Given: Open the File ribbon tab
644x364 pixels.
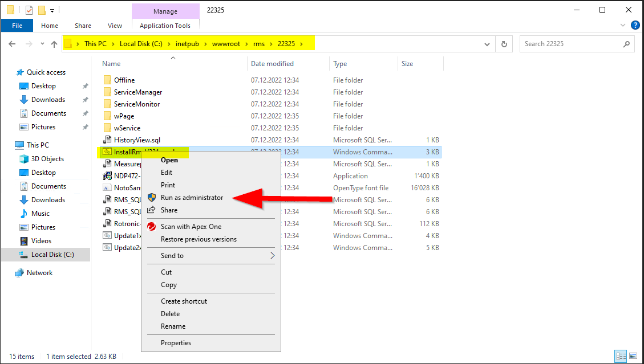Looking at the screenshot, I should (17, 26).
